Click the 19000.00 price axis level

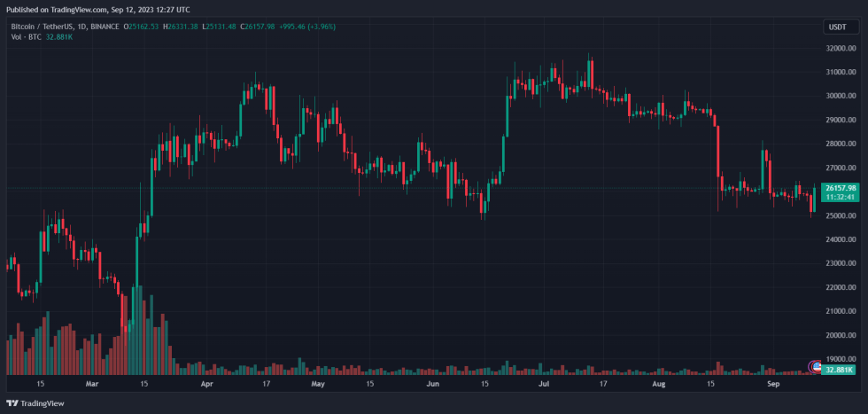pos(840,360)
